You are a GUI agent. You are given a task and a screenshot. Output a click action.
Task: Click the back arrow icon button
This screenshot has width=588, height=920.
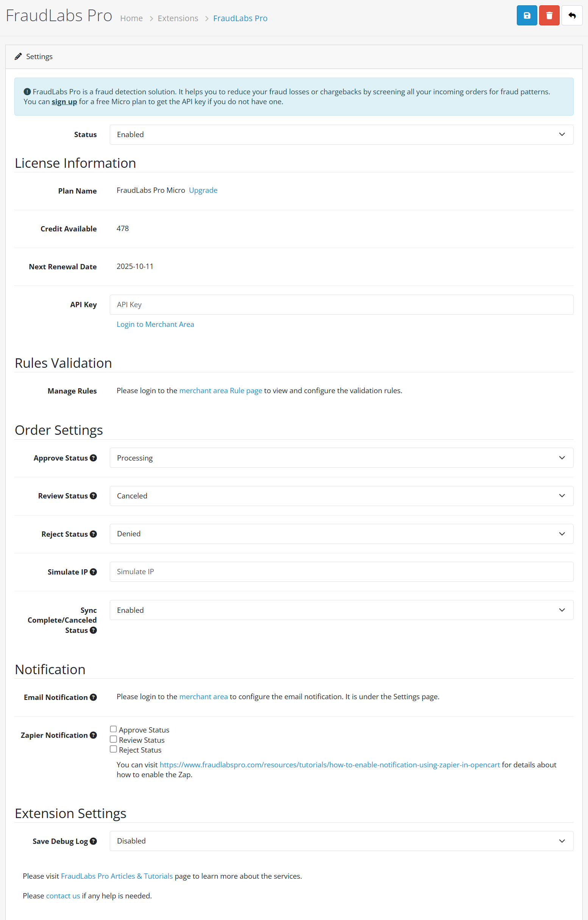[x=571, y=15]
